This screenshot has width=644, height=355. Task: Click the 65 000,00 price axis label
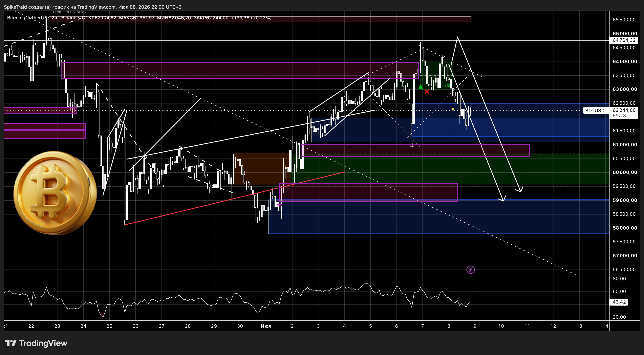(x=625, y=34)
